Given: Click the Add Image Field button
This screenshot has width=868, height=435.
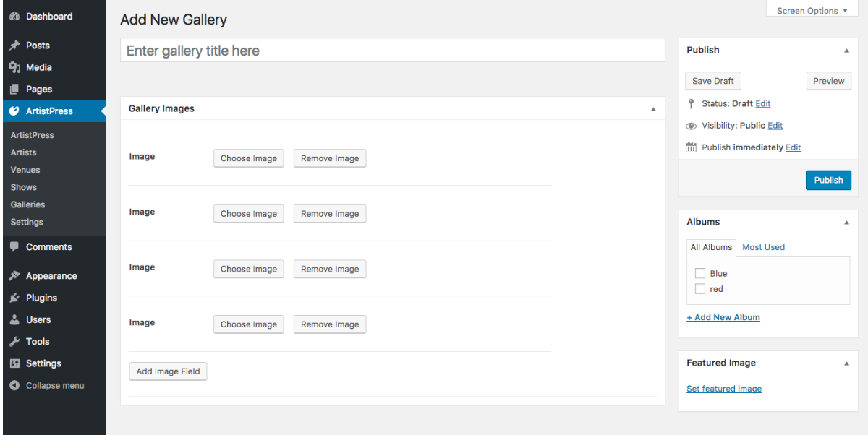Looking at the screenshot, I should pos(168,371).
